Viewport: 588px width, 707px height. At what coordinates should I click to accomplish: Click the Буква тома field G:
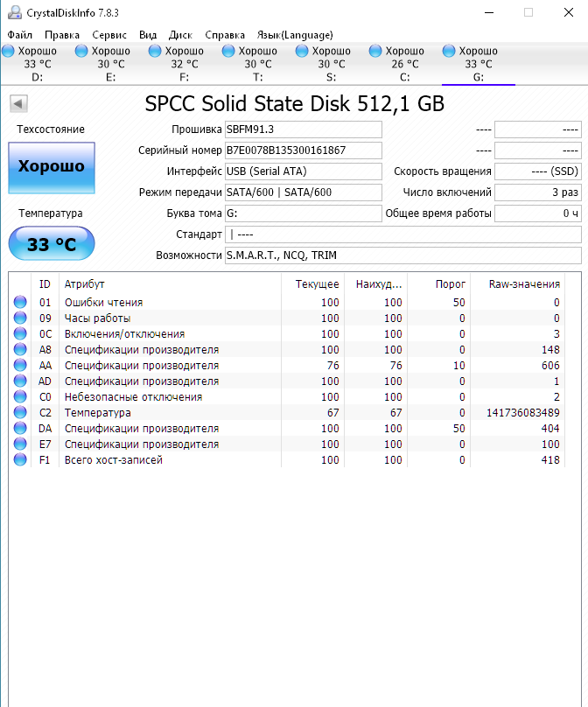304,213
